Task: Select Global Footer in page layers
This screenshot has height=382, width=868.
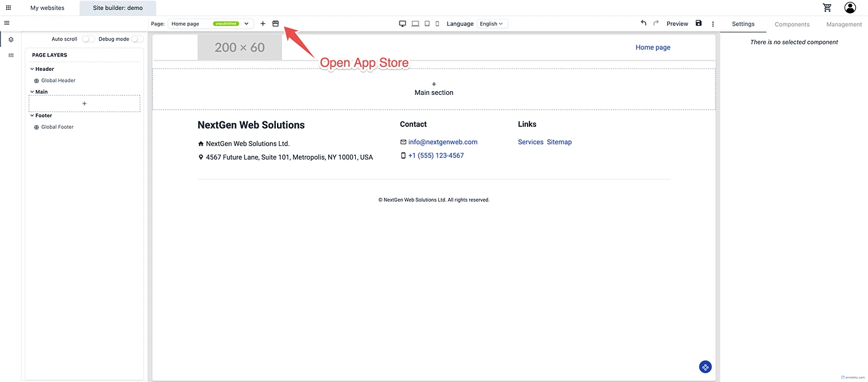Action: pyautogui.click(x=57, y=127)
